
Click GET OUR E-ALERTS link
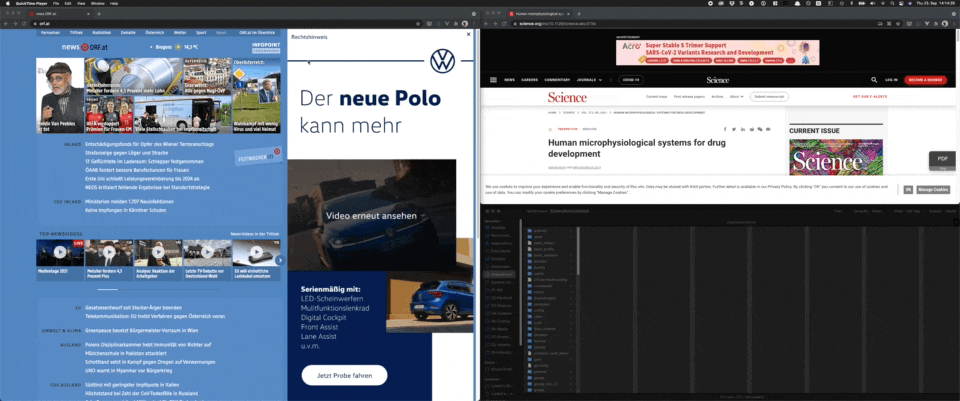click(869, 97)
